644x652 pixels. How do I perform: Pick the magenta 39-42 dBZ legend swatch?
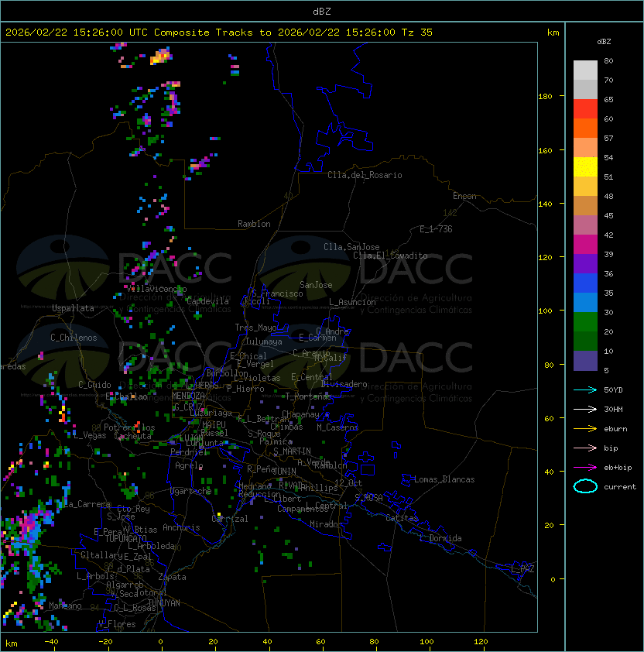[585, 245]
